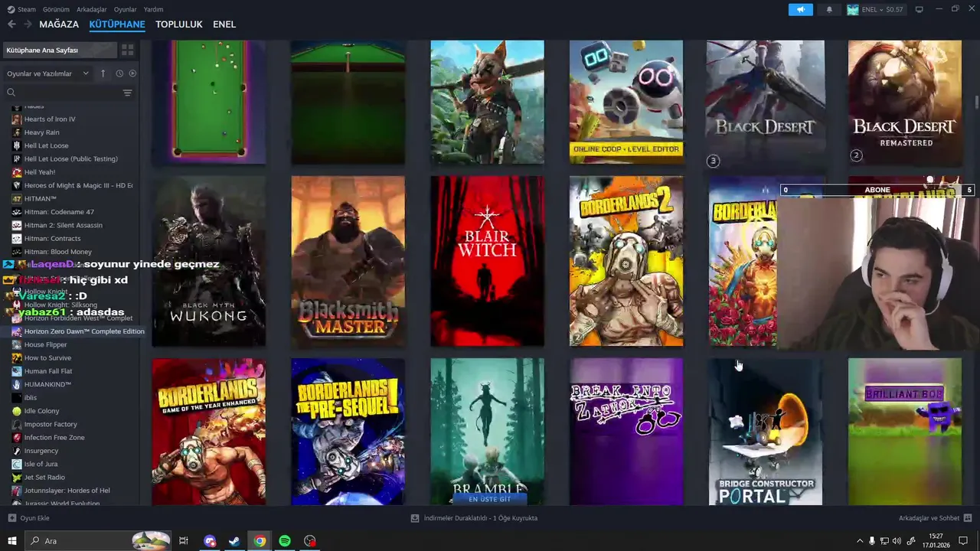980x551 pixels.
Task: Open Bridge Constructor Portal cover
Action: pyautogui.click(x=766, y=432)
